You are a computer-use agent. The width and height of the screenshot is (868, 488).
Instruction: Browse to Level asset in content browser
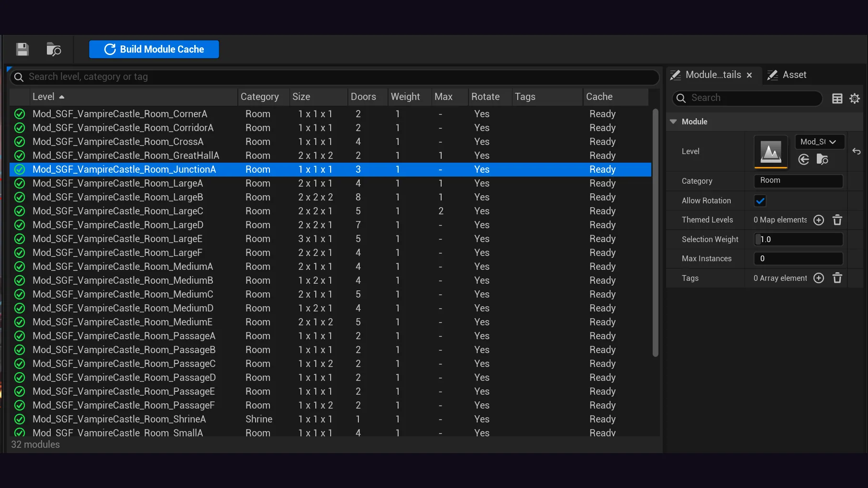[x=822, y=159]
